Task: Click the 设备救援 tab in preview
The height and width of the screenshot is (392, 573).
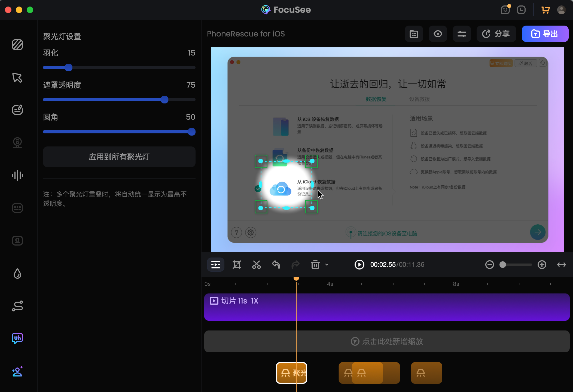Action: coord(419,99)
